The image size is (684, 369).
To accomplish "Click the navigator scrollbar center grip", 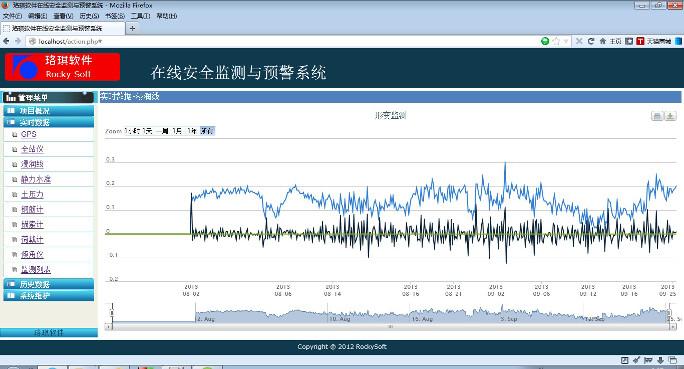I will [391, 326].
